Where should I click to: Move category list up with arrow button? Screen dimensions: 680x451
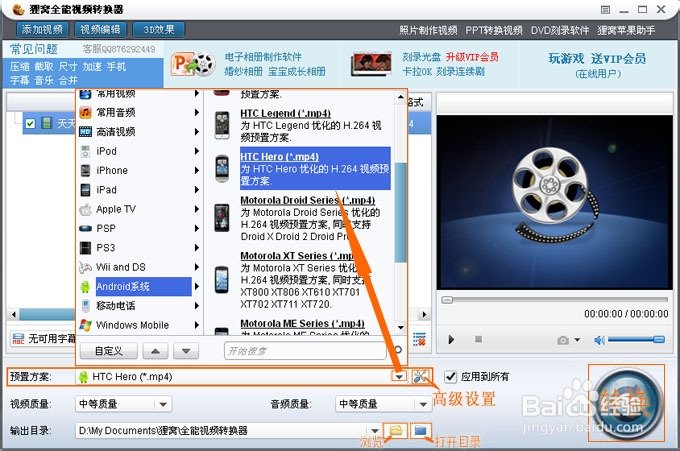coord(155,351)
